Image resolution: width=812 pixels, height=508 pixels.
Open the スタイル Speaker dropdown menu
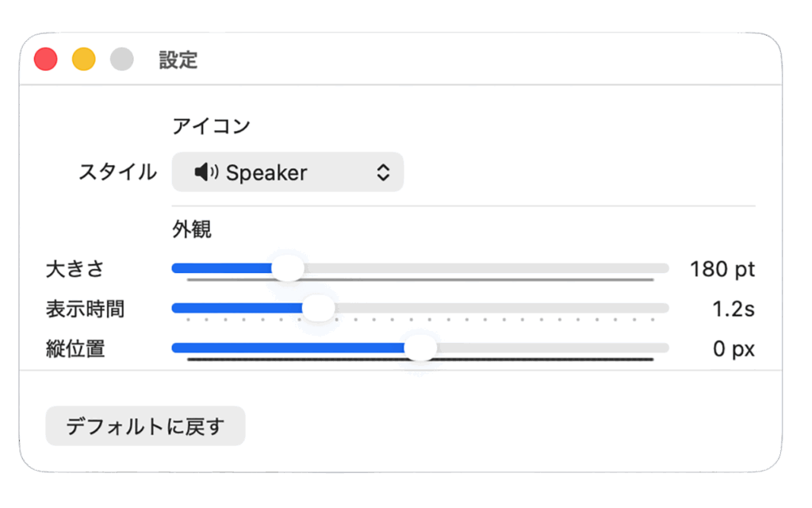287,172
